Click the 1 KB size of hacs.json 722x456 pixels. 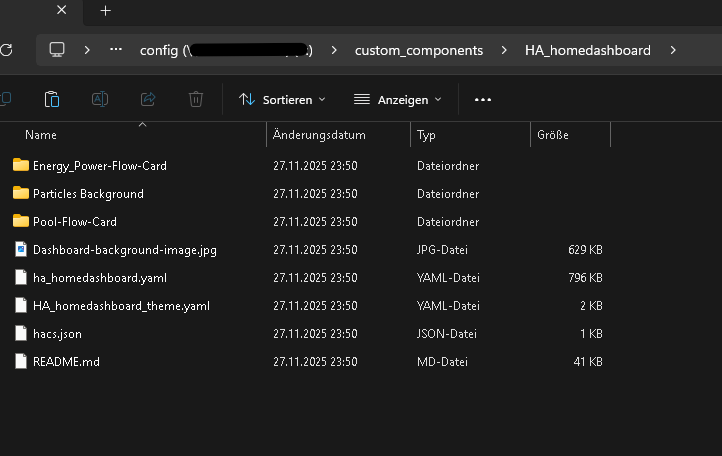coord(591,333)
